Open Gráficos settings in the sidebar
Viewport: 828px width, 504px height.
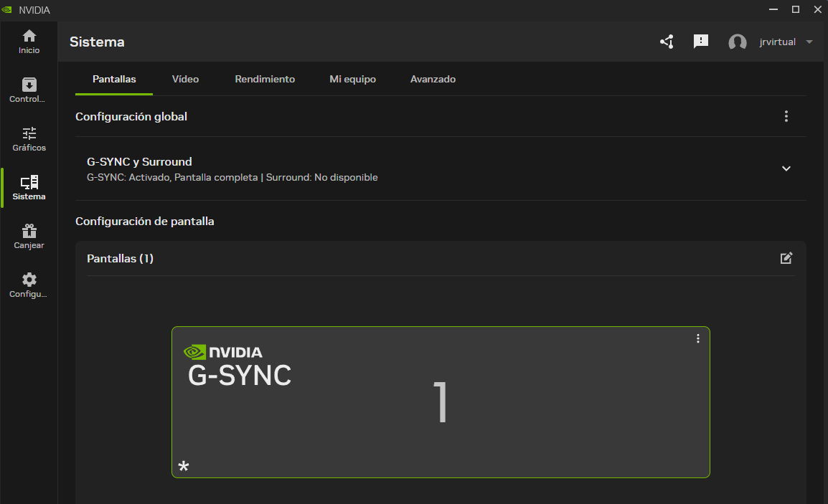click(29, 139)
